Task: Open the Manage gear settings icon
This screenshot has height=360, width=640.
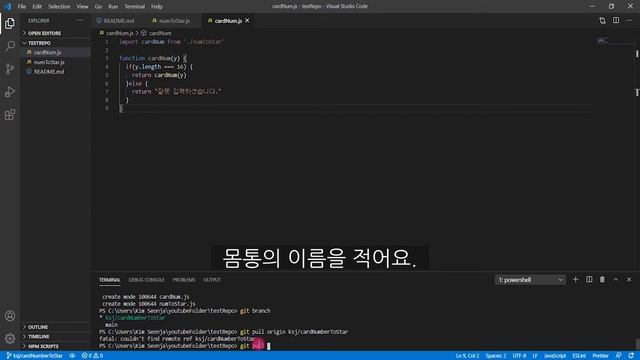Action: (10, 338)
